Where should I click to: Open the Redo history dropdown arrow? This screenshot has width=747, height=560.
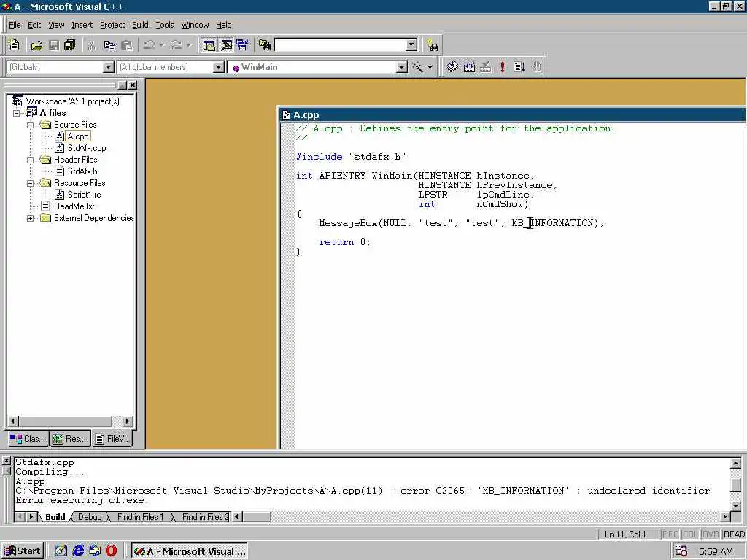pos(189,45)
